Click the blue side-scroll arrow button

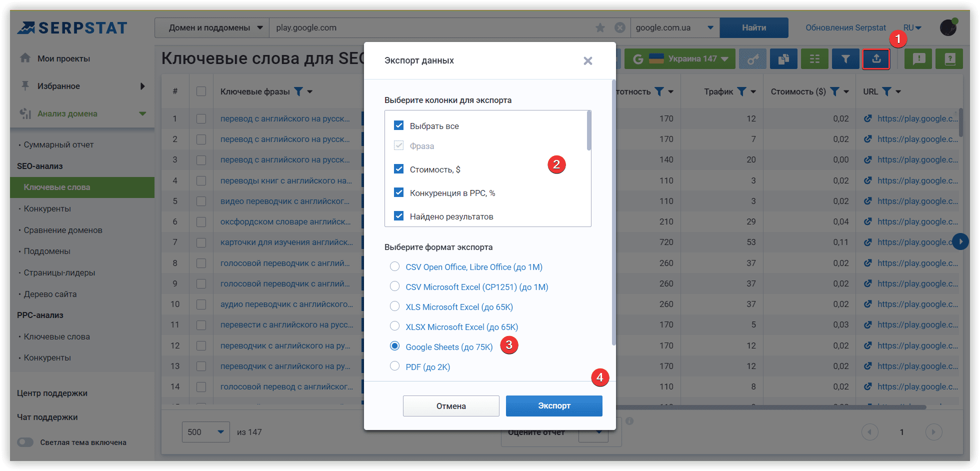[x=960, y=241]
